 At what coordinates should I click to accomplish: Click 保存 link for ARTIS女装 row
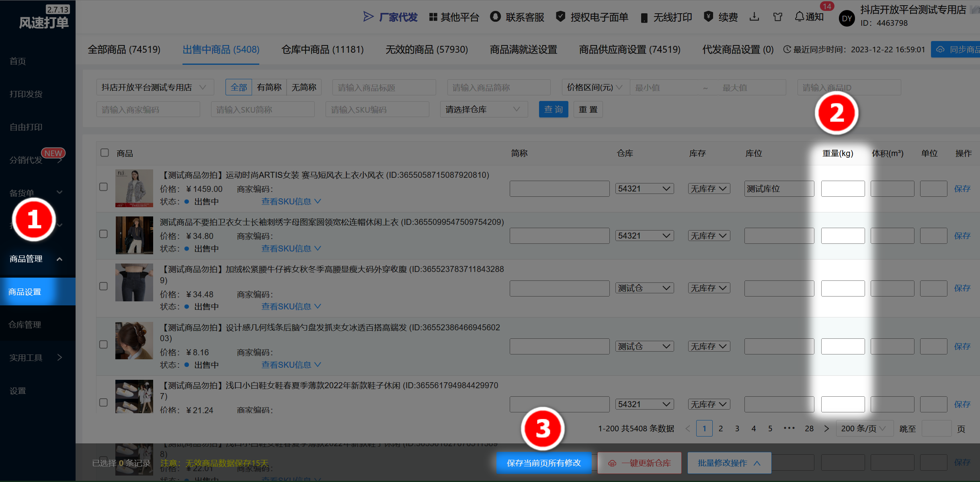pyautogui.click(x=962, y=189)
